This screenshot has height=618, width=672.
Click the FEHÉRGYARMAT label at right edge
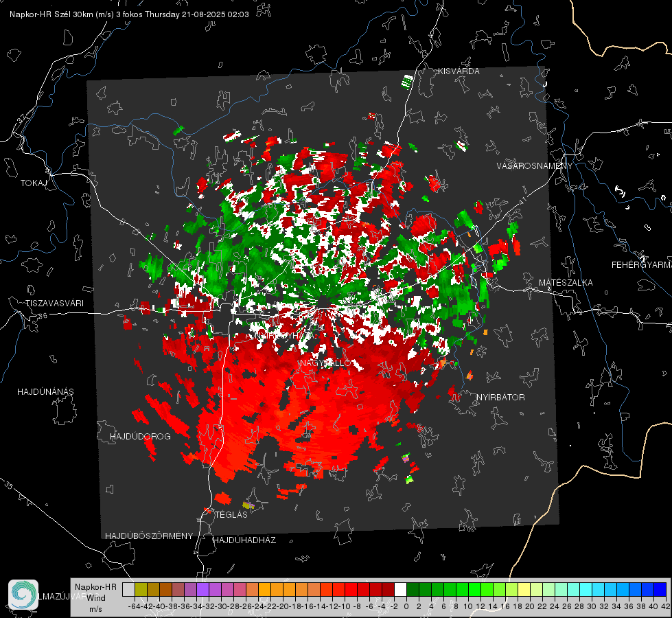pyautogui.click(x=641, y=265)
